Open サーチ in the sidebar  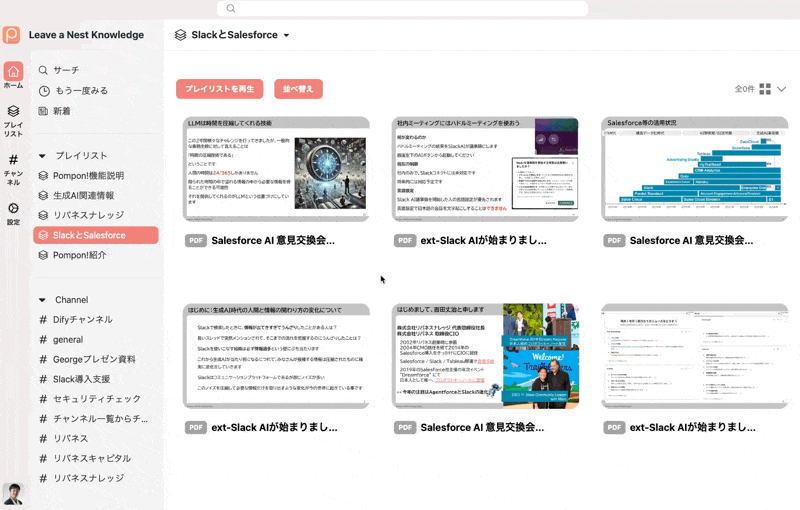pyautogui.click(x=66, y=71)
